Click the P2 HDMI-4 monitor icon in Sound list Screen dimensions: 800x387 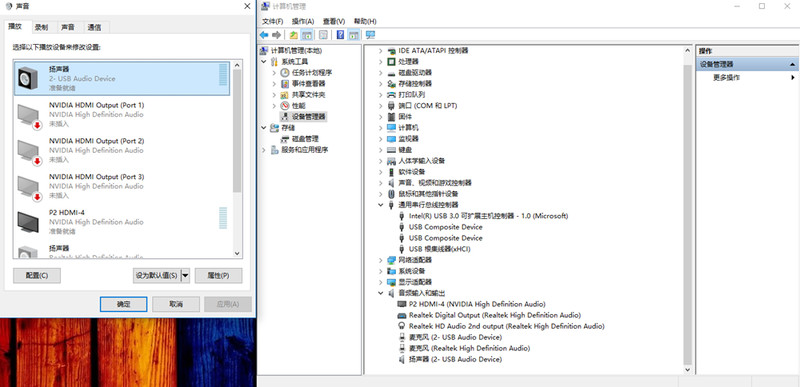(x=28, y=222)
